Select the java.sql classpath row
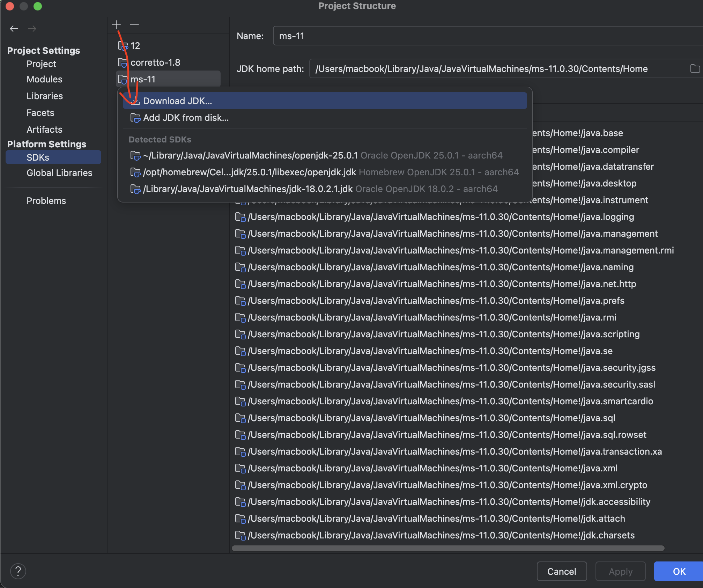This screenshot has height=588, width=703. click(x=425, y=418)
